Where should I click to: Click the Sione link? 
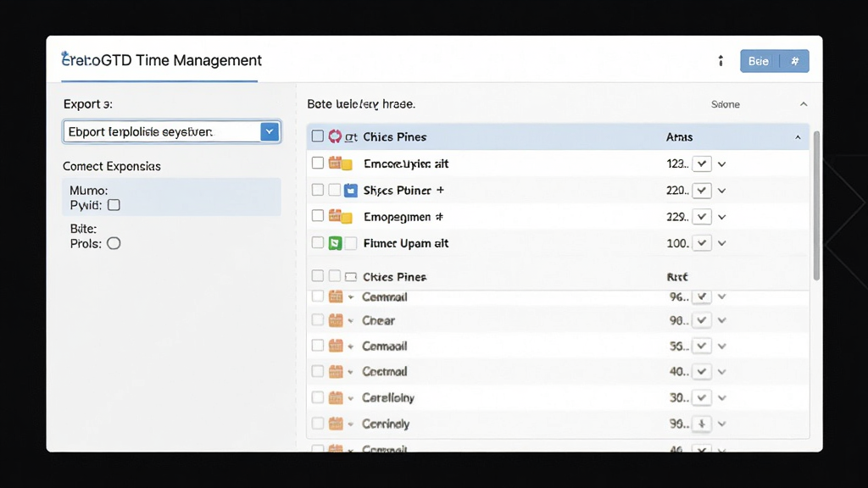coord(726,104)
